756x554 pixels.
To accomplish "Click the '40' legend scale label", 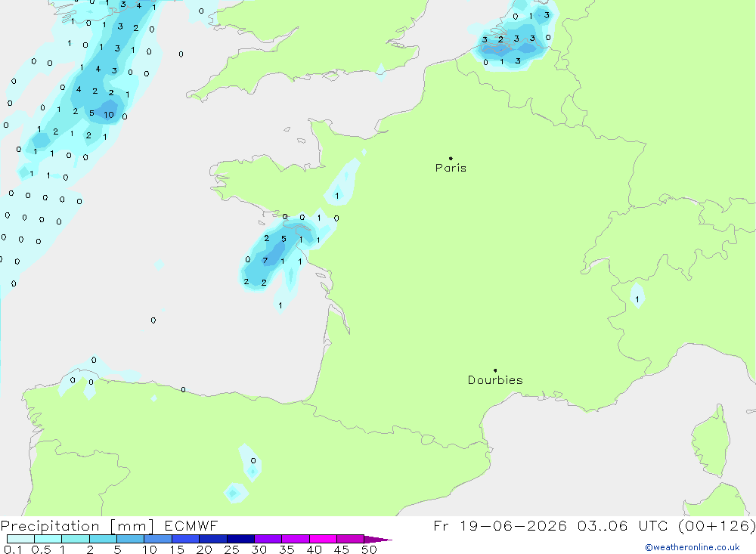I will point(314,549).
